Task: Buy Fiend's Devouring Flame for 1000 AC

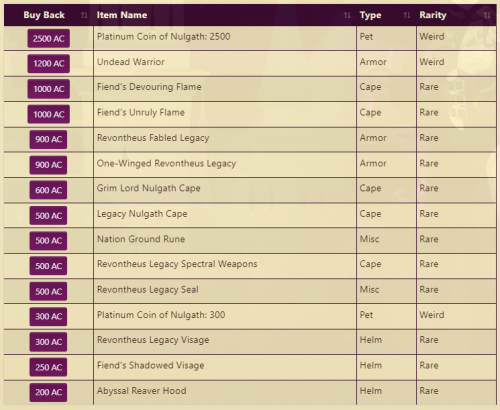Action: pyautogui.click(x=49, y=89)
